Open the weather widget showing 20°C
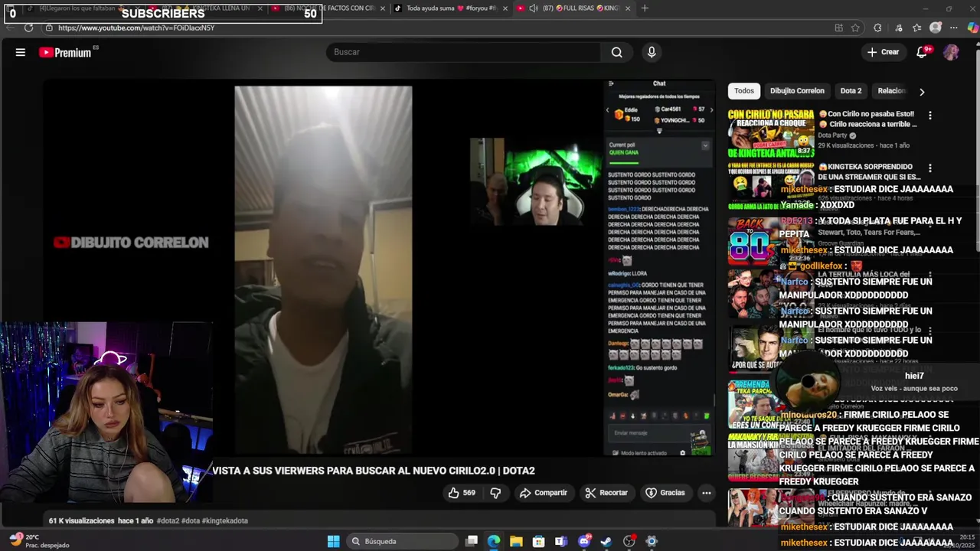 tap(40, 541)
